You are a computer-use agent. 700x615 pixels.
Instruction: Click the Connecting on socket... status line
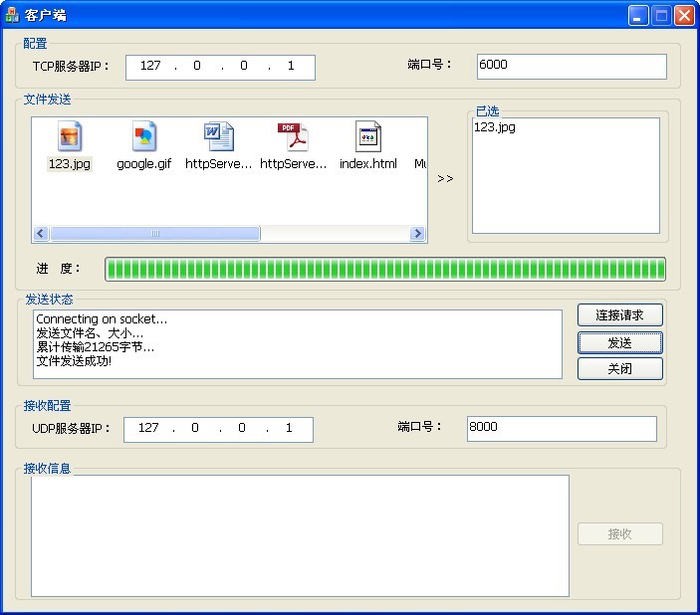(x=102, y=319)
